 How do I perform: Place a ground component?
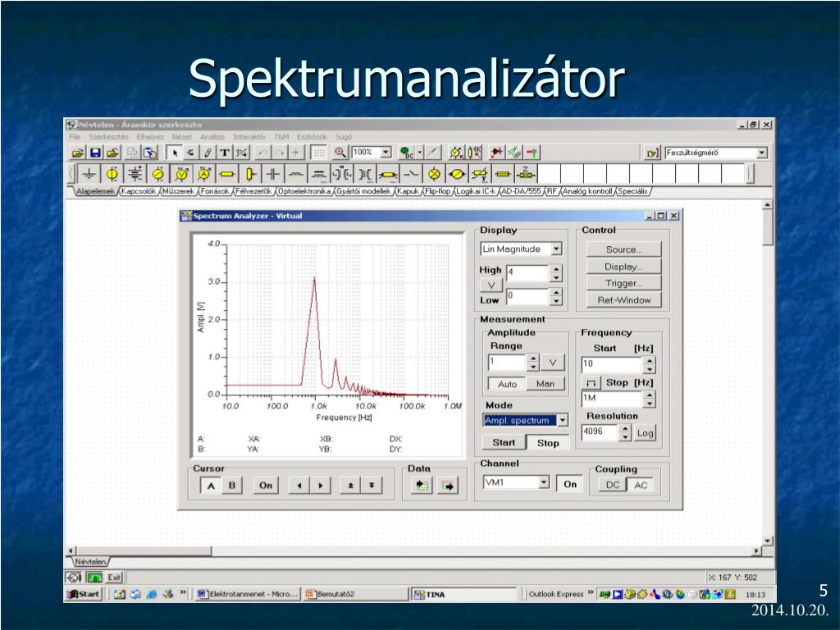pos(89,174)
